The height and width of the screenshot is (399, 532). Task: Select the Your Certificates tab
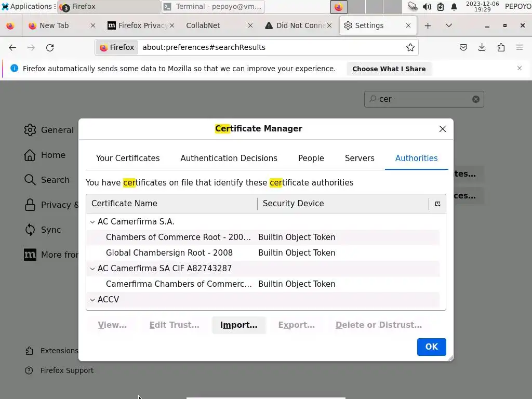point(128,158)
